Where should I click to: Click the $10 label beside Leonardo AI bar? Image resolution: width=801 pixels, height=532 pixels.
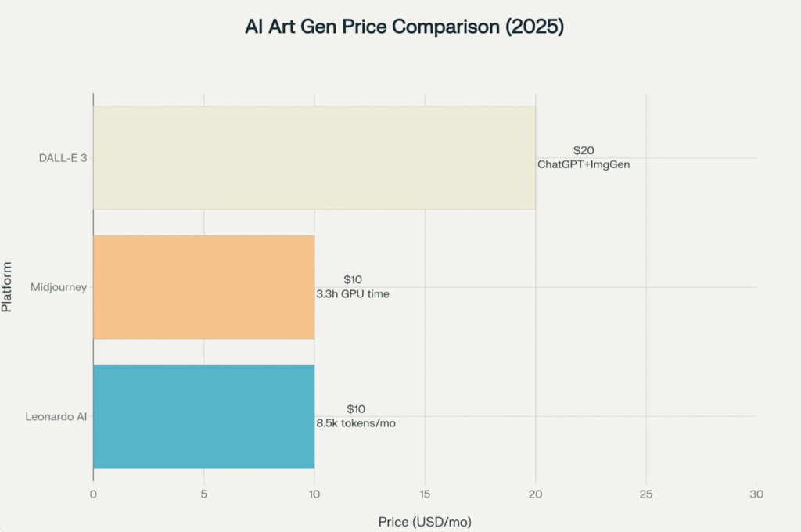[x=356, y=409]
